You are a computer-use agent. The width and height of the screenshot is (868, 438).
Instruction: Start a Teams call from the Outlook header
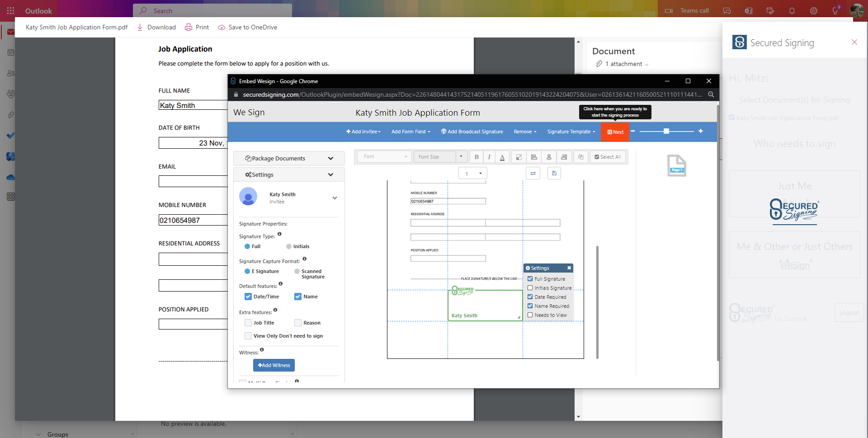pos(687,10)
